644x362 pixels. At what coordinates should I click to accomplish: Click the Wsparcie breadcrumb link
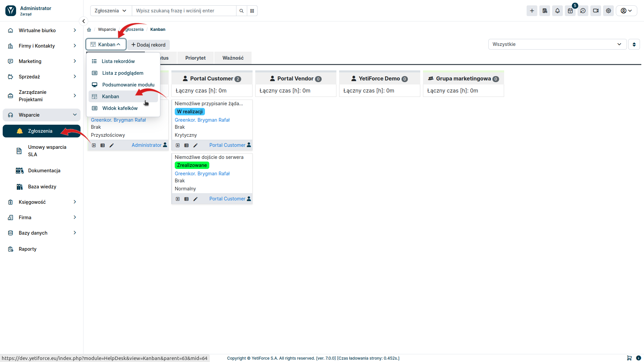[107, 29]
